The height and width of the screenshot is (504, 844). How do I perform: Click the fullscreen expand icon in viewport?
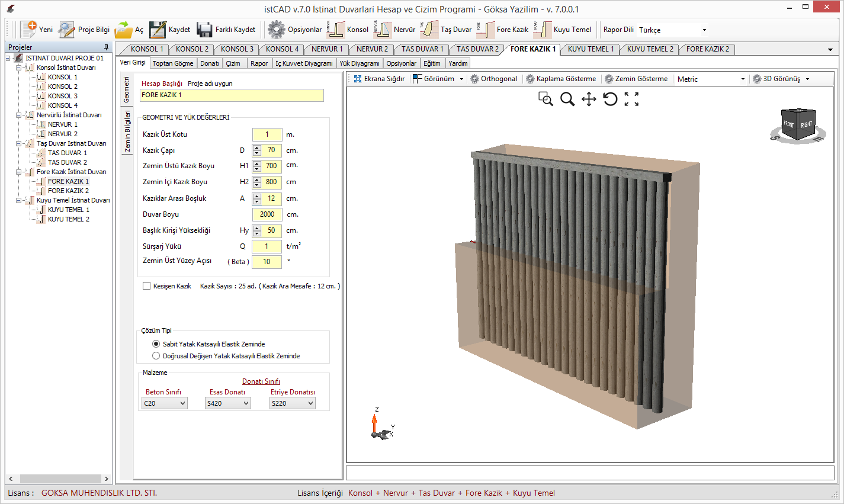click(x=631, y=99)
